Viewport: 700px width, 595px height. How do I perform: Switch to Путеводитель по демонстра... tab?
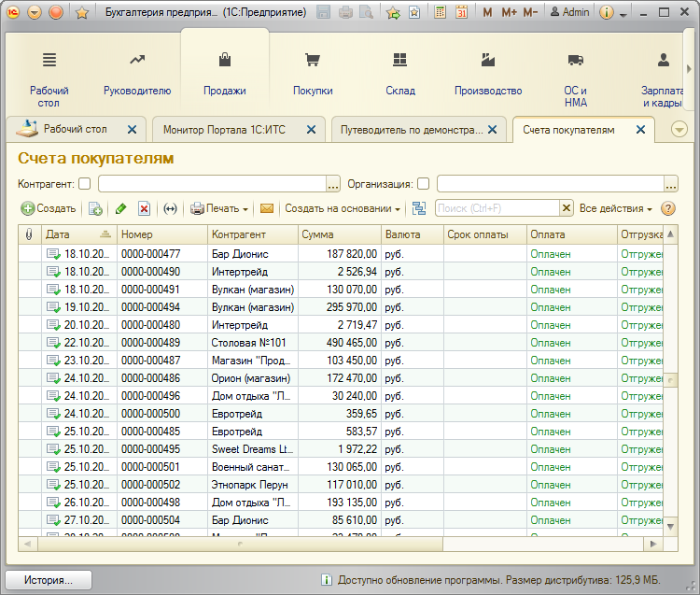pos(412,130)
